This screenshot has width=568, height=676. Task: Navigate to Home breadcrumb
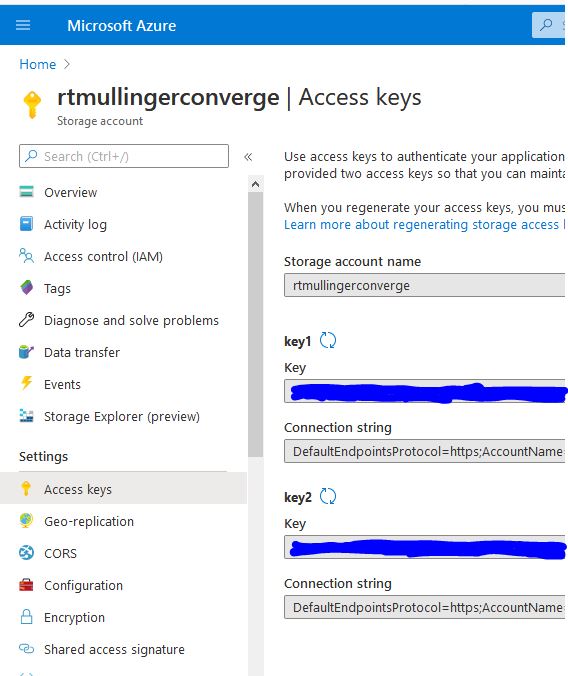click(x=38, y=64)
